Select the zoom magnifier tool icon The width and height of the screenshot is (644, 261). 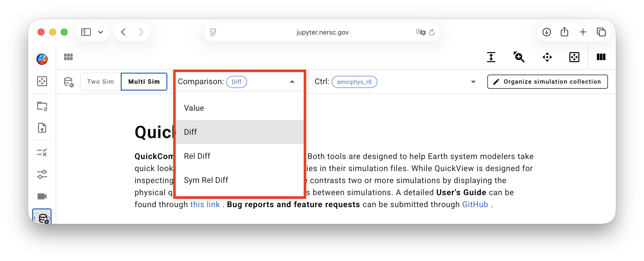pyautogui.click(x=519, y=57)
